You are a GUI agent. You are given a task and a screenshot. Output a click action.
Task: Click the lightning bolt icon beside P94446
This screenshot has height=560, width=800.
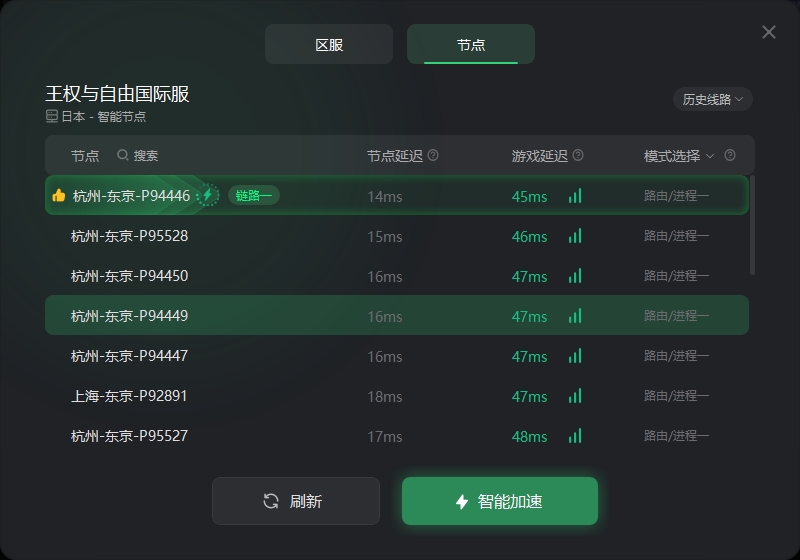click(x=208, y=195)
